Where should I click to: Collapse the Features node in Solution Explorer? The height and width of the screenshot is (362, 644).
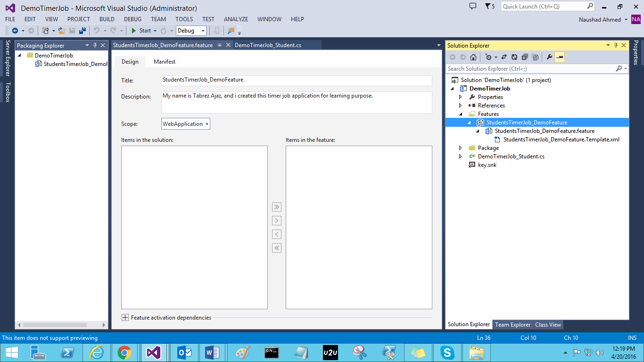(x=460, y=114)
